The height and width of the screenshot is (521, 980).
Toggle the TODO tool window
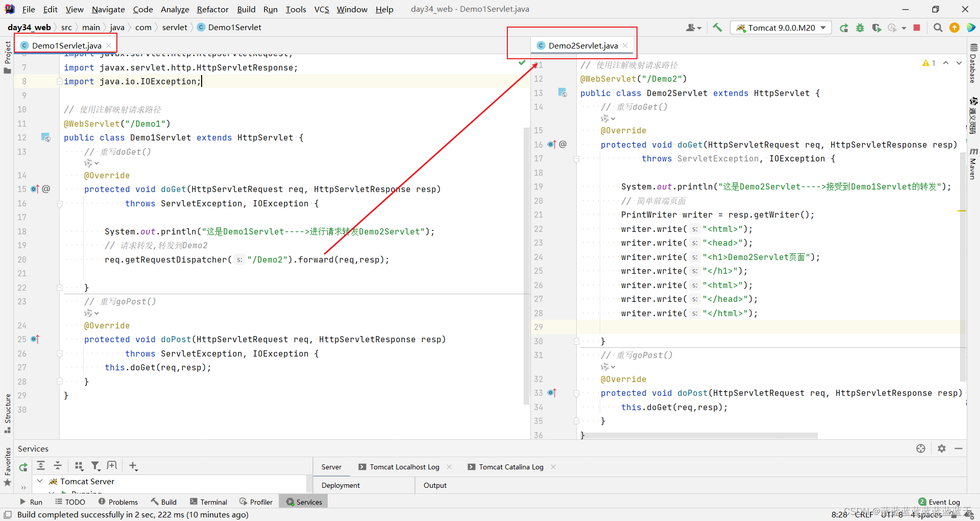[70, 502]
